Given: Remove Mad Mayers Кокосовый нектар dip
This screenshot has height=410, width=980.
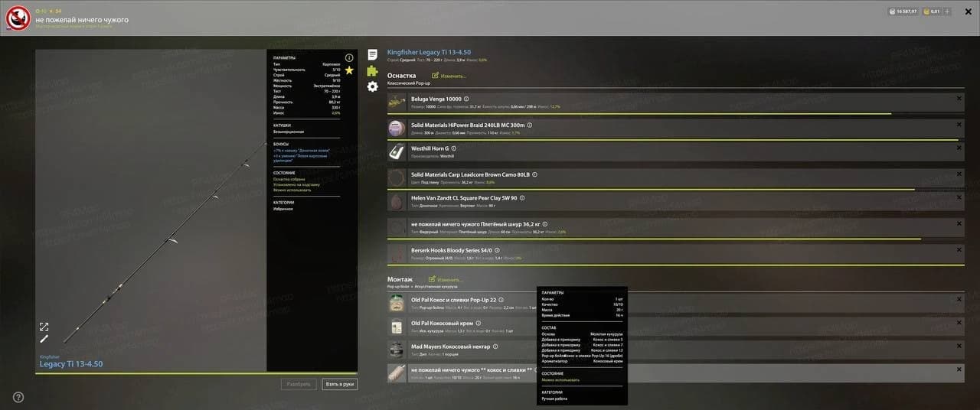Looking at the screenshot, I should pos(959,347).
